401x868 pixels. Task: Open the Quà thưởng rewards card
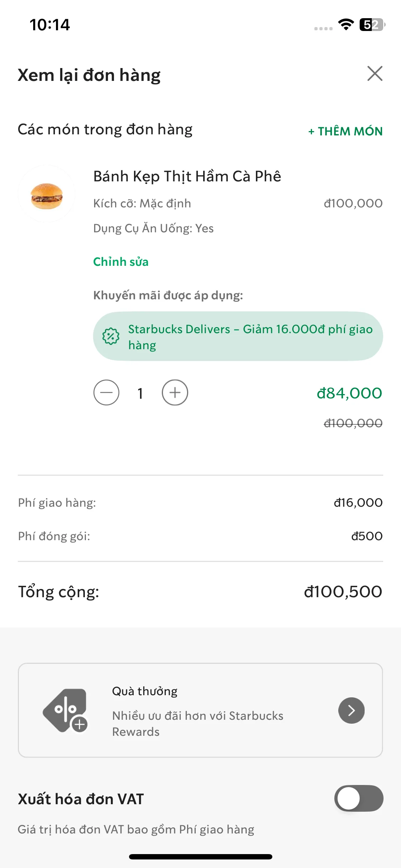click(x=200, y=710)
